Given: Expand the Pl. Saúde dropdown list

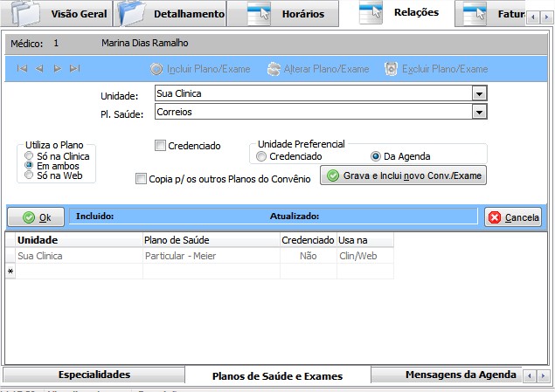Looking at the screenshot, I should (478, 112).
